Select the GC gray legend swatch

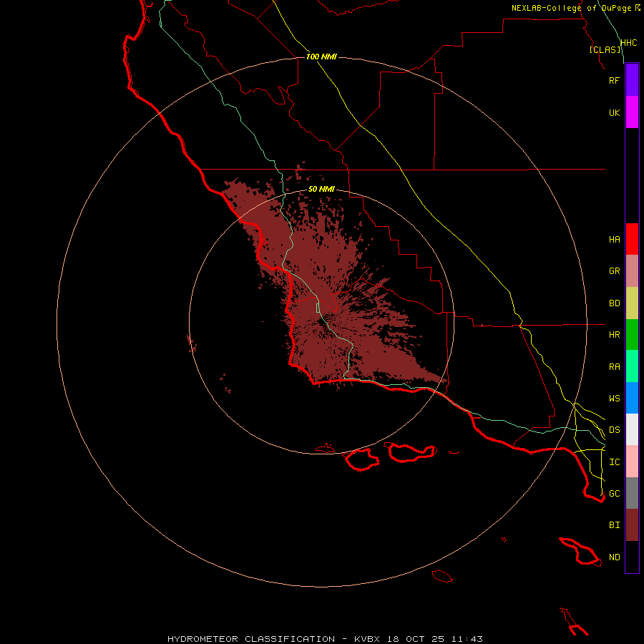[632, 493]
